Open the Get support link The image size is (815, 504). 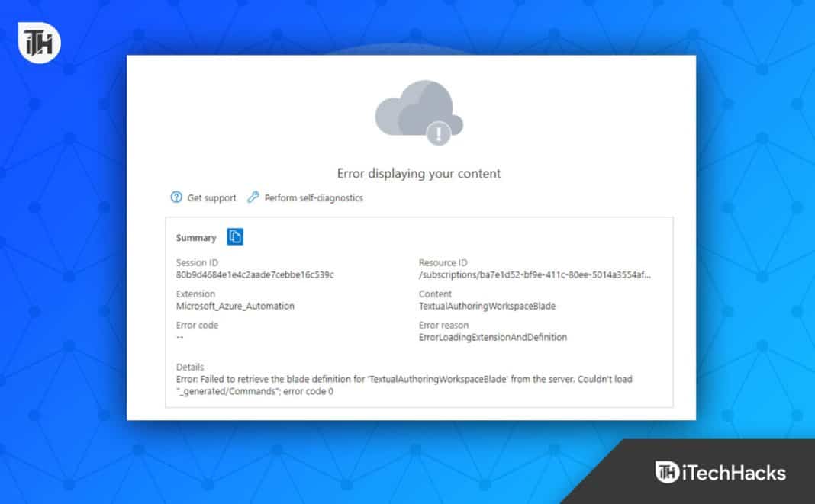[211, 198]
